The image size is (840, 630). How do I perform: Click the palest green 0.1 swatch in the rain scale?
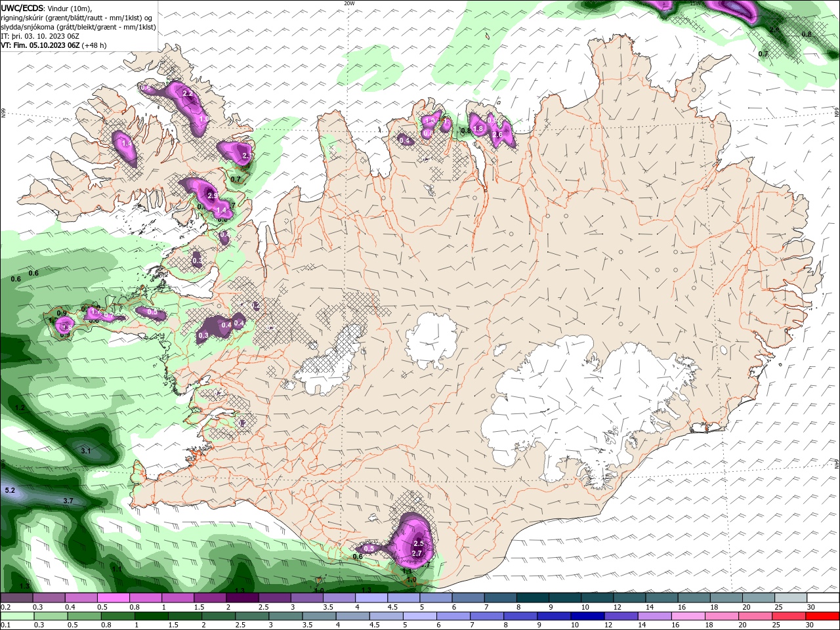[17, 616]
